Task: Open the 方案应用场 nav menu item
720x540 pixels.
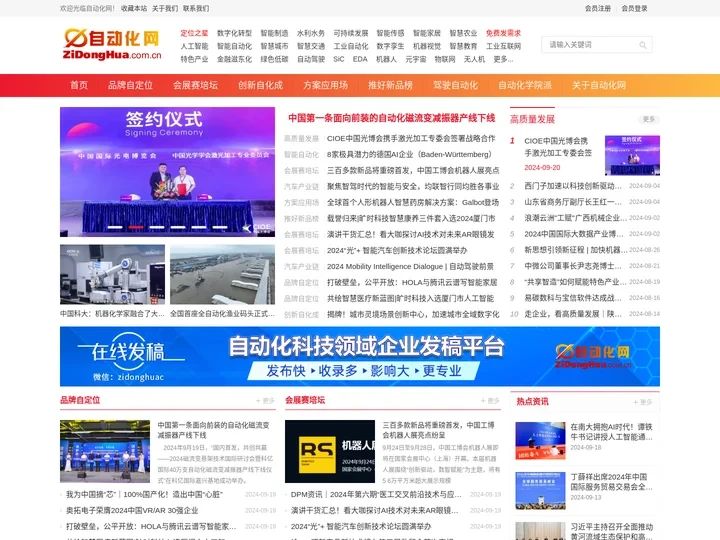Action: 325,85
